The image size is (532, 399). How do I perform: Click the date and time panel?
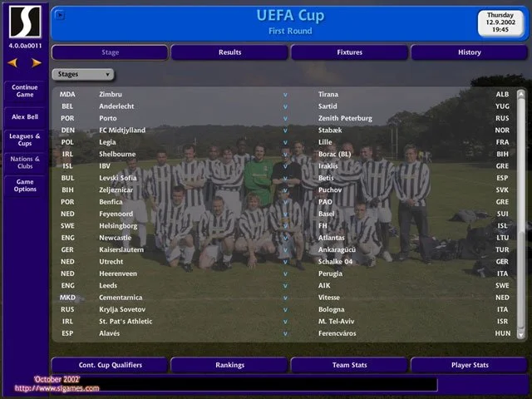point(501,22)
